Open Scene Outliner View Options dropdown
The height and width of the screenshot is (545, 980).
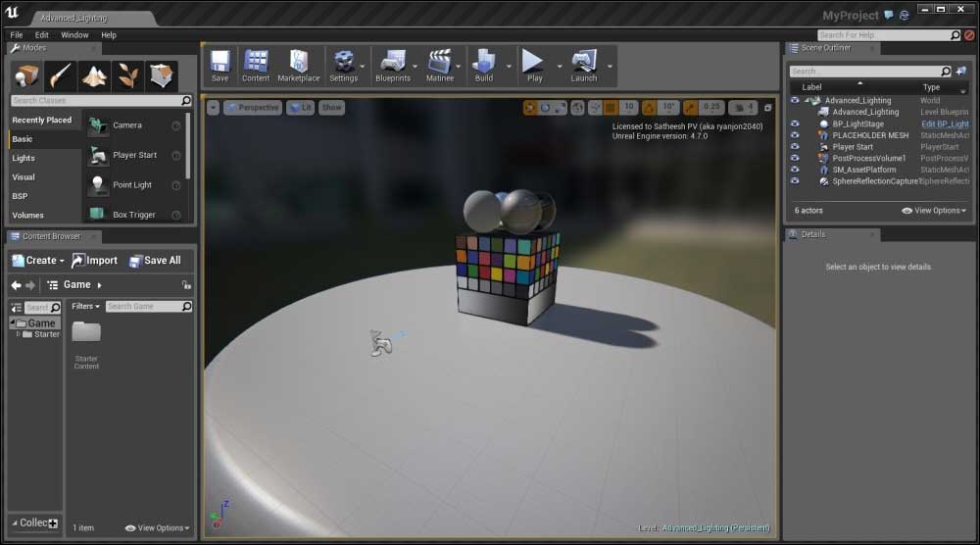coord(934,211)
